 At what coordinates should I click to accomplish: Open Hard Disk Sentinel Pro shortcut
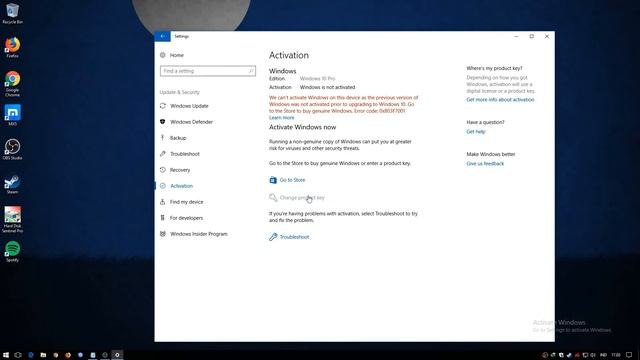point(13,220)
